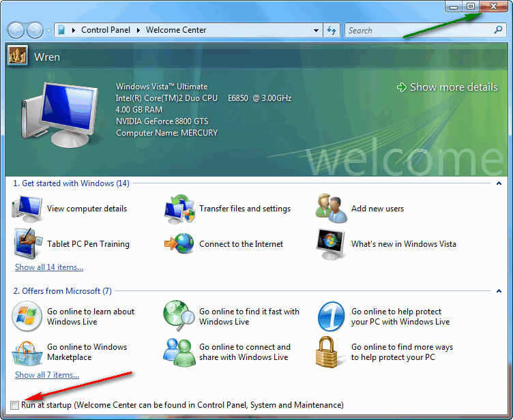513x420 pixels.
Task: Click the Connect to the Internet globe icon
Action: 179,243
